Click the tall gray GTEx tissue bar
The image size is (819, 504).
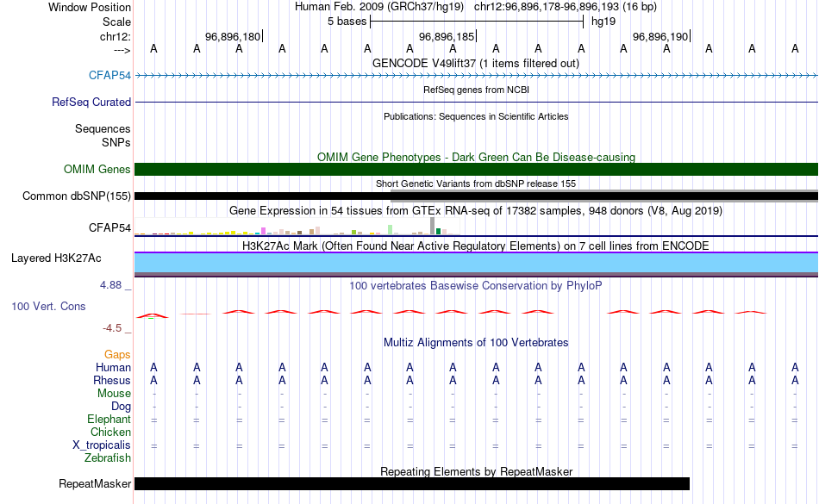click(x=433, y=226)
